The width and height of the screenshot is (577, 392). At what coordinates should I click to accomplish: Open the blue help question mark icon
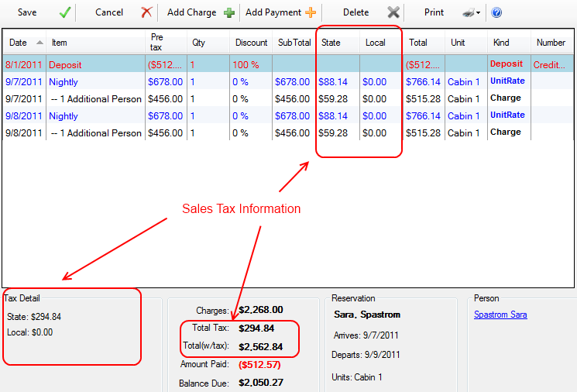(x=496, y=13)
